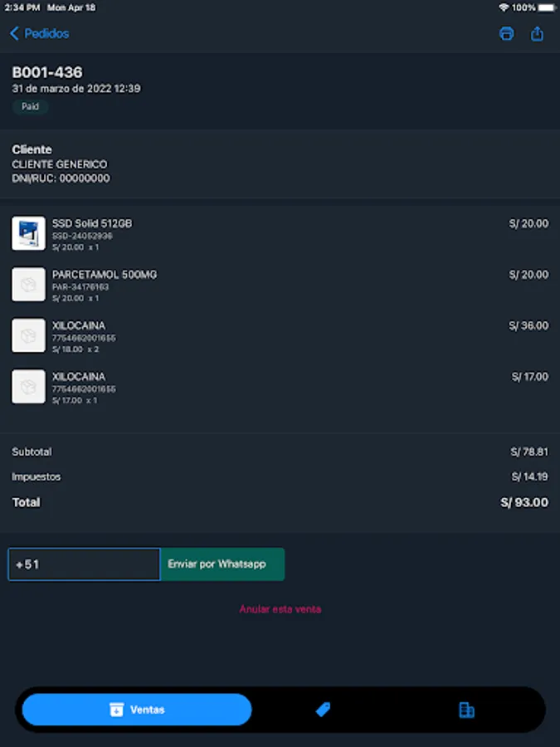Click the Paid status badge
560x747 pixels.
click(x=30, y=107)
